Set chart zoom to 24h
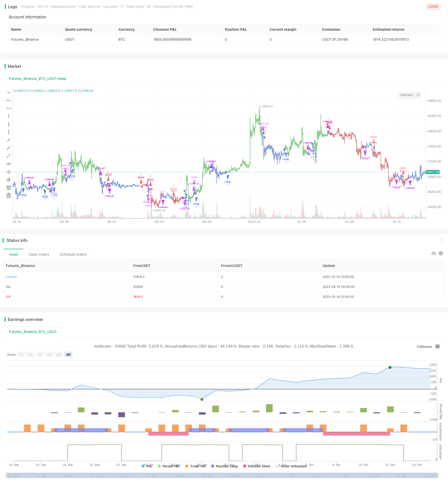 59,354
